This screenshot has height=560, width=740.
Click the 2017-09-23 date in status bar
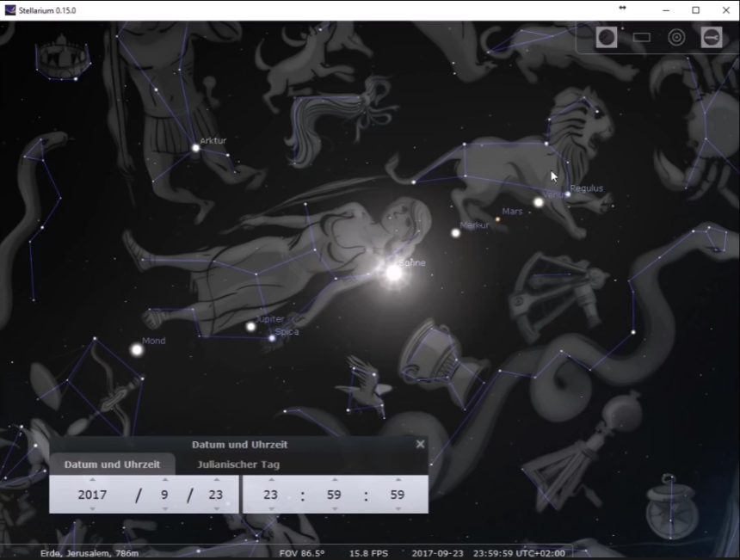(437, 553)
